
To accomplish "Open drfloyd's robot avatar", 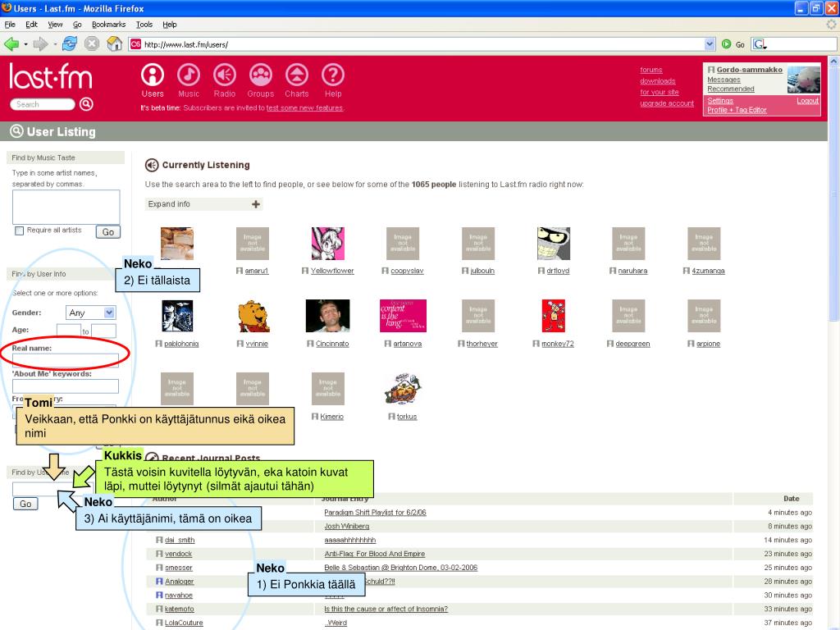I will (554, 243).
